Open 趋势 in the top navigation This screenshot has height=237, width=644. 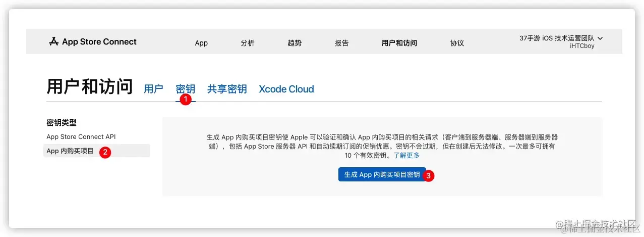[x=295, y=43]
